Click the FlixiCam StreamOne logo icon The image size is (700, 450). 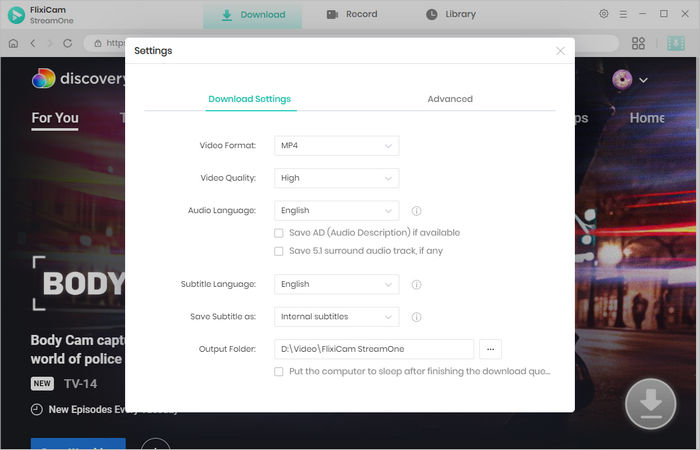click(17, 15)
